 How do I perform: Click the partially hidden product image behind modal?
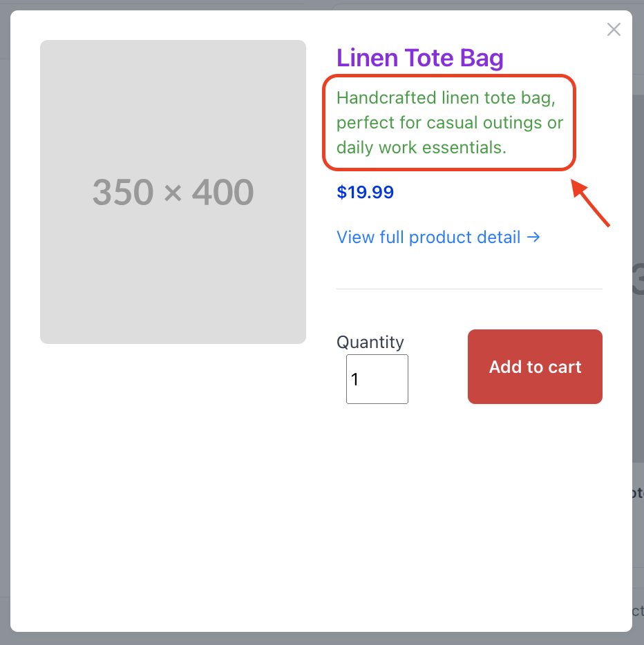[x=638, y=276]
